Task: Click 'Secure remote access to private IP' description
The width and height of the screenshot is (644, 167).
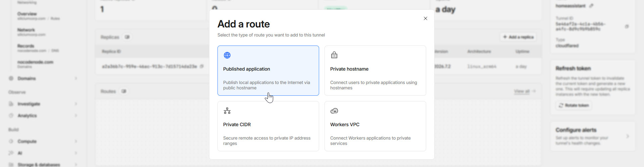Action: pyautogui.click(x=267, y=141)
